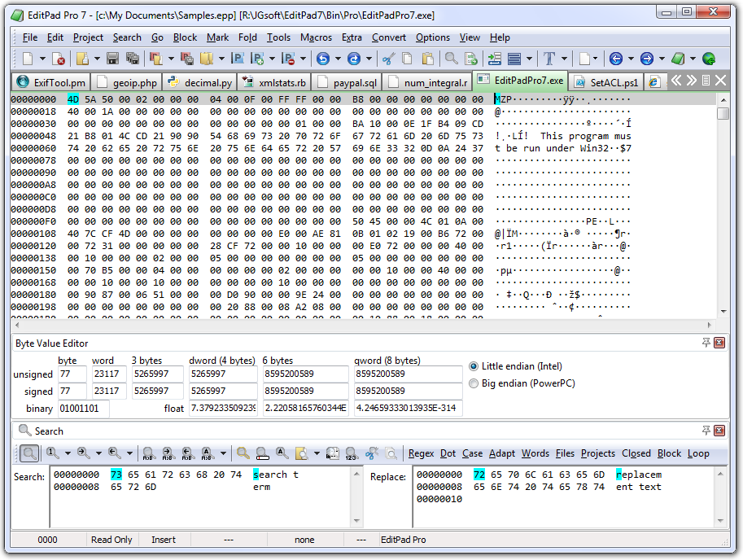Click the Paste clipboard icon
The height and width of the screenshot is (560, 743).
[x=427, y=59]
